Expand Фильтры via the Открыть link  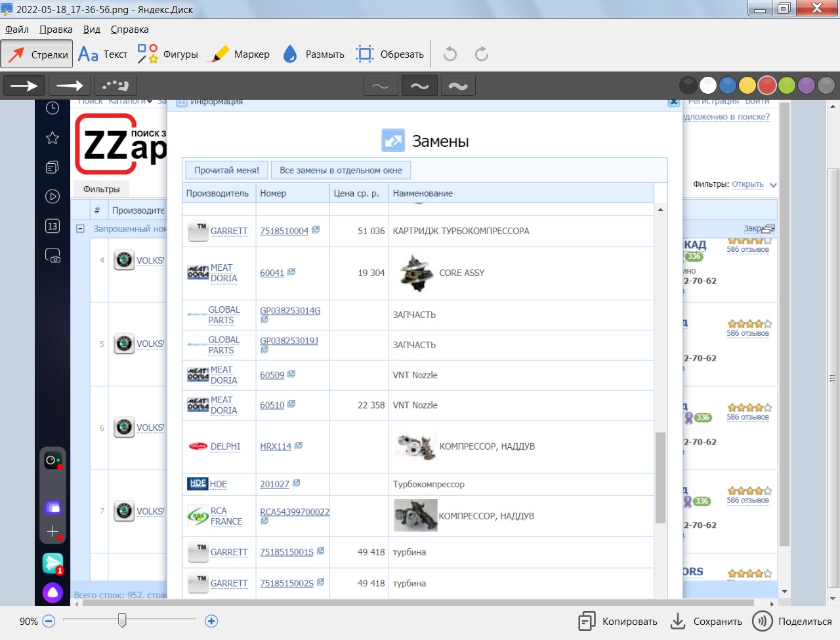click(x=747, y=184)
